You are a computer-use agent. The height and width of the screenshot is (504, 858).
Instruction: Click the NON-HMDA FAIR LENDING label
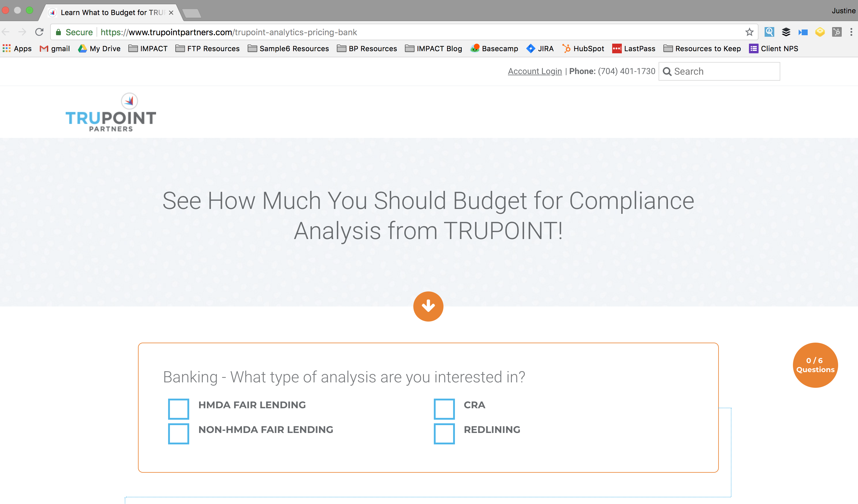[266, 429]
